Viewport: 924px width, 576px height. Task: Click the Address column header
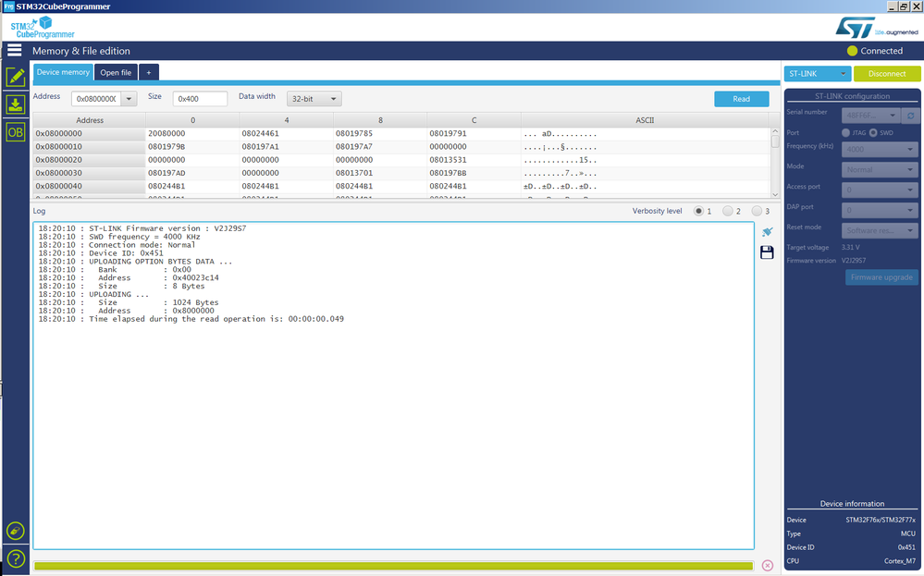pos(90,120)
